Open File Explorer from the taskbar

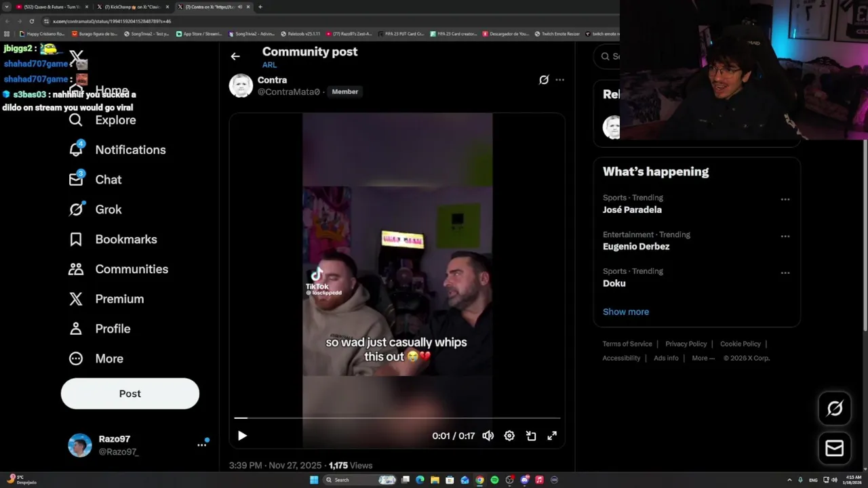435,480
